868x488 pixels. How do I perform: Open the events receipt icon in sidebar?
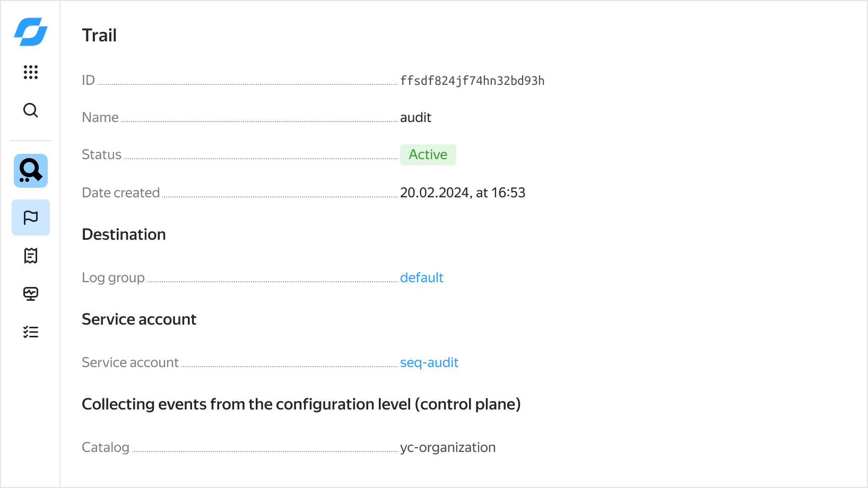[x=31, y=256]
